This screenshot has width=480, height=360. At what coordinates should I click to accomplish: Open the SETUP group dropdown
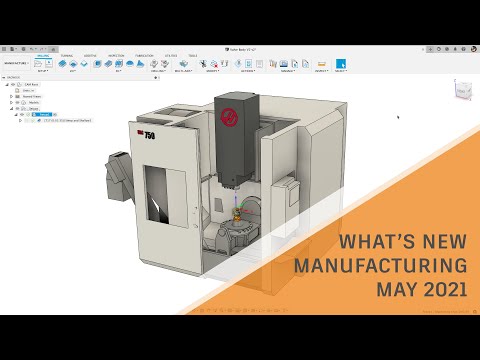[x=43, y=71]
